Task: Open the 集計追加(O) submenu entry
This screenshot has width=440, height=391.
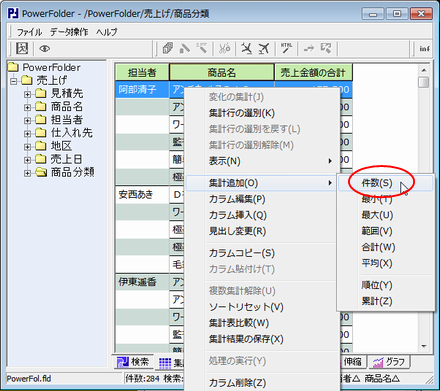Action: (x=262, y=183)
